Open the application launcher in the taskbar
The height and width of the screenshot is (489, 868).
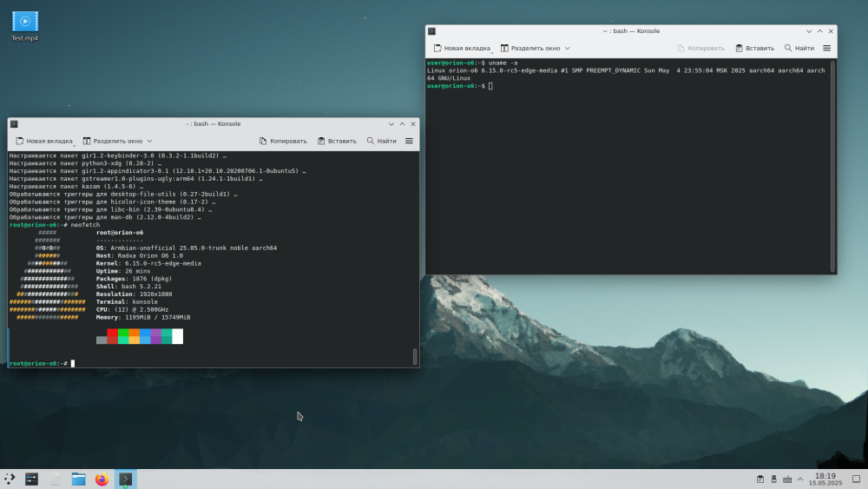click(x=10, y=479)
